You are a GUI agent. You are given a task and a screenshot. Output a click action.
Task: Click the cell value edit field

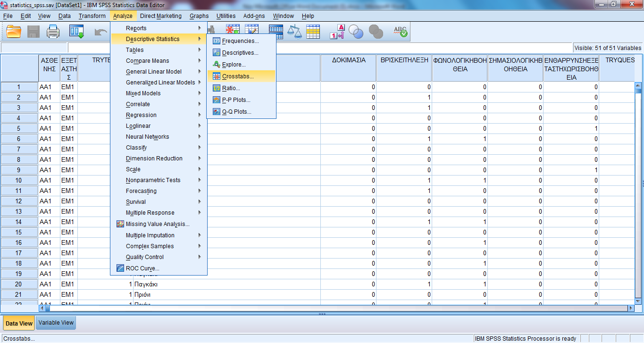click(320, 48)
